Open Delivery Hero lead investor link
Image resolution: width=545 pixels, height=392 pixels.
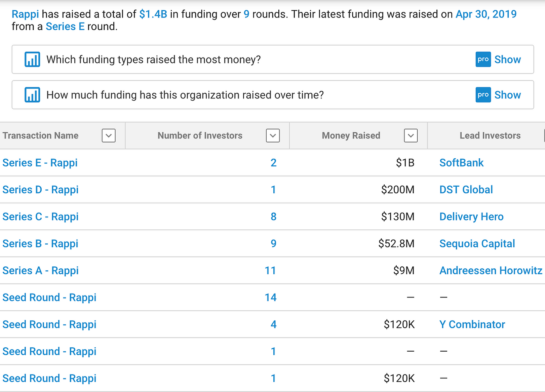(471, 216)
